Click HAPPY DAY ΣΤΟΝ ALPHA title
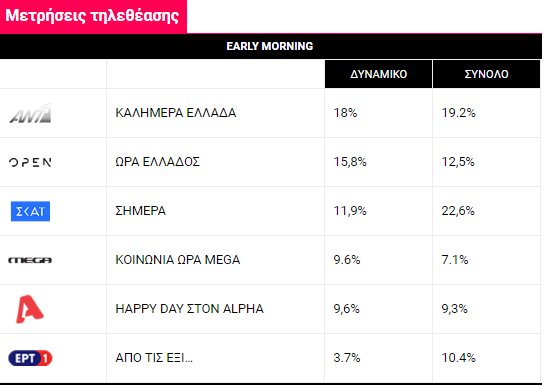 click(189, 309)
